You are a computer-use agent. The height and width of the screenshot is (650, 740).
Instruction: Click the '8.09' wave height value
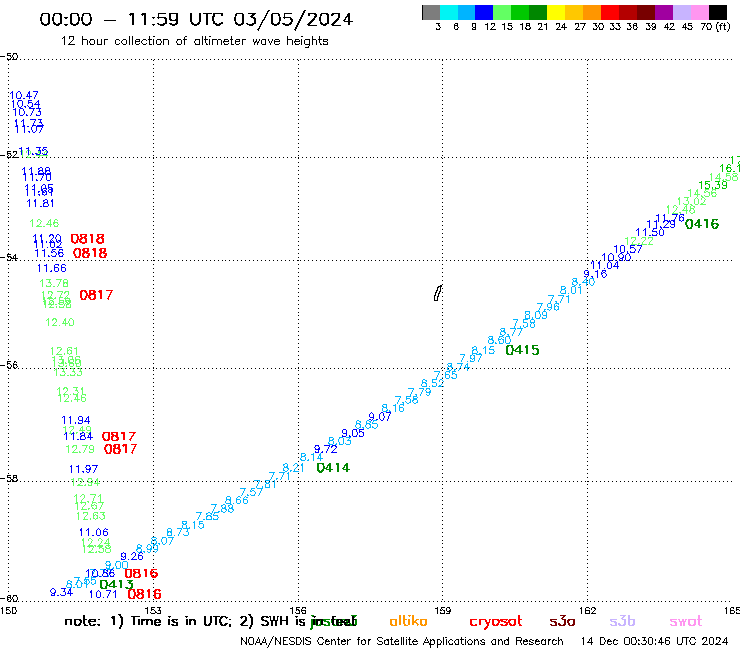pyautogui.click(x=536, y=315)
